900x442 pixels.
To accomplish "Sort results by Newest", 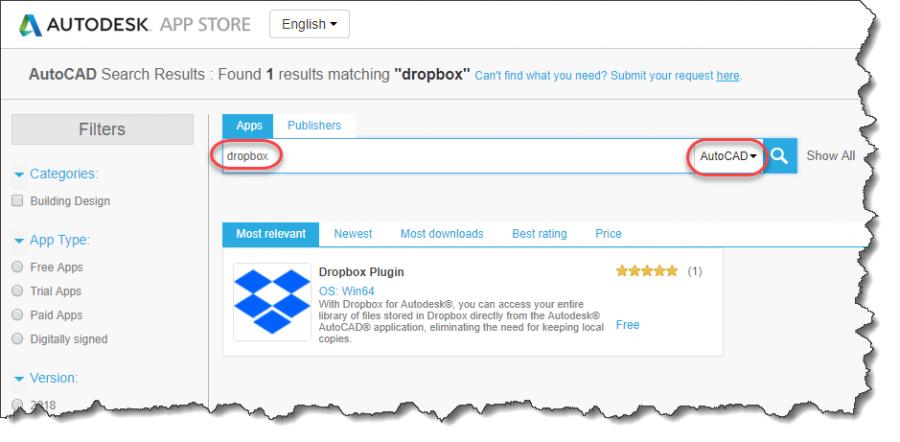I will [353, 234].
